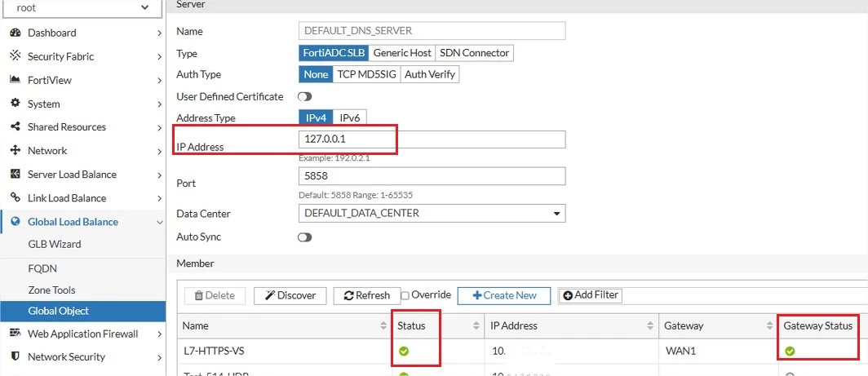The height and width of the screenshot is (376, 868).
Task: Select TCP MD5SIG auth type
Action: (367, 74)
